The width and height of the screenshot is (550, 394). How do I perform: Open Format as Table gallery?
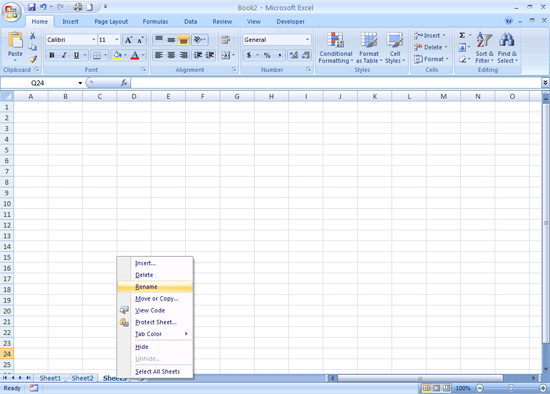(369, 48)
